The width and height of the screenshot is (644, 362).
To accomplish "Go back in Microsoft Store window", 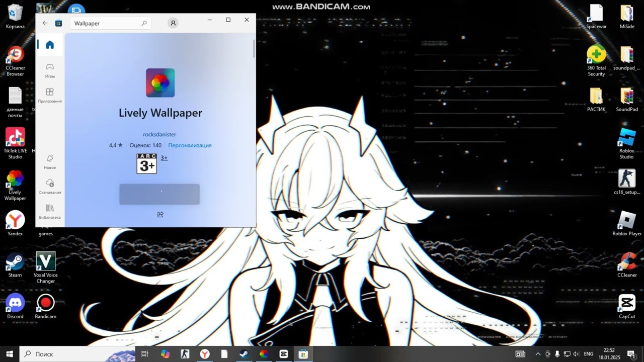I will tap(45, 23).
